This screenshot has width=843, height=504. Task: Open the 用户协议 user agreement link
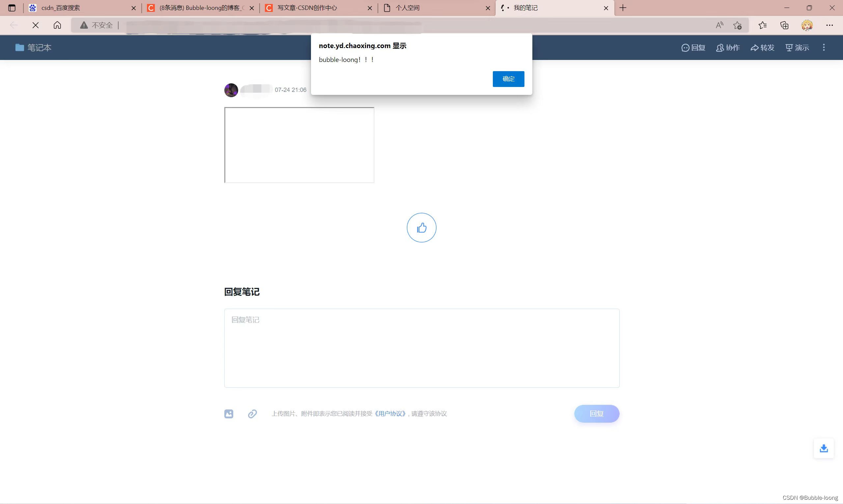tap(390, 414)
